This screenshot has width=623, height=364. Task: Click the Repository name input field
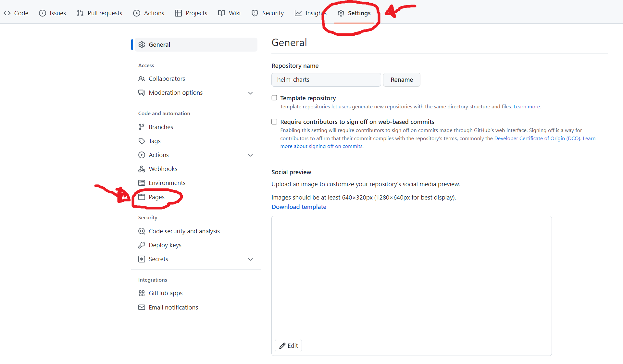(326, 79)
